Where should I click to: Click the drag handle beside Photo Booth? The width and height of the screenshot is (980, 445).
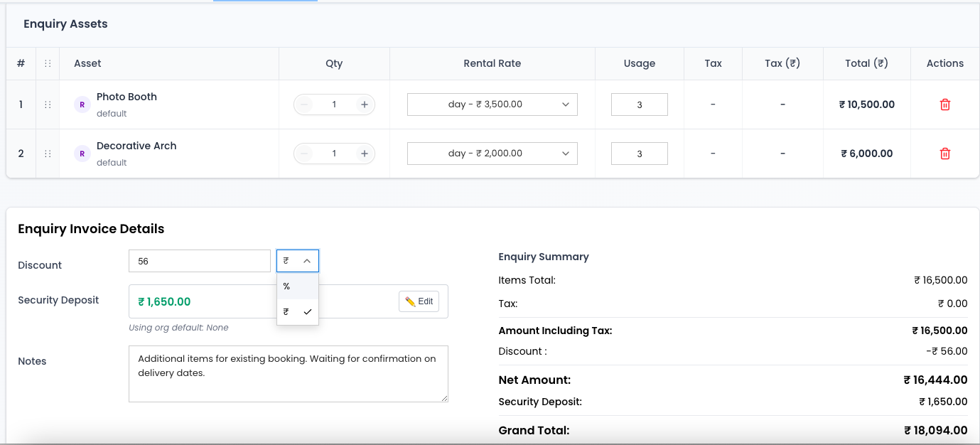(47, 104)
